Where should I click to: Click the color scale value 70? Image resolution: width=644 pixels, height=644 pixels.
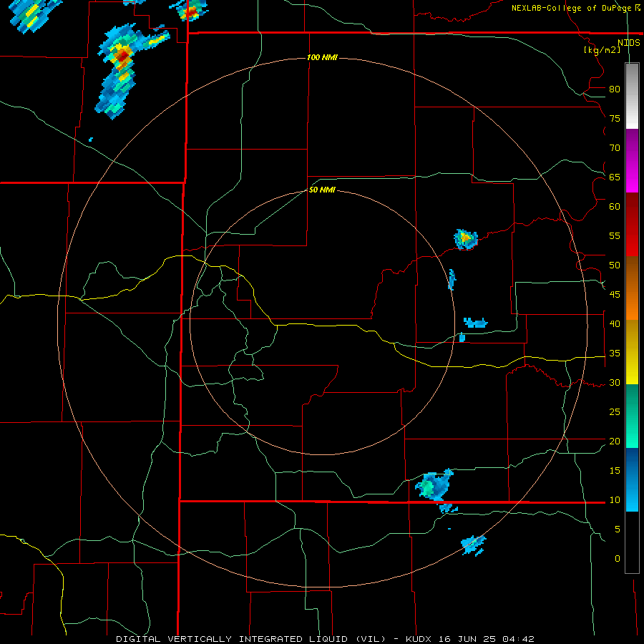tap(615, 148)
